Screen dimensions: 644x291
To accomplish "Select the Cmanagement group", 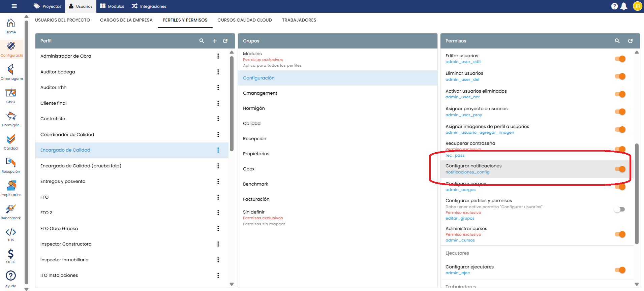I will 337,93.
